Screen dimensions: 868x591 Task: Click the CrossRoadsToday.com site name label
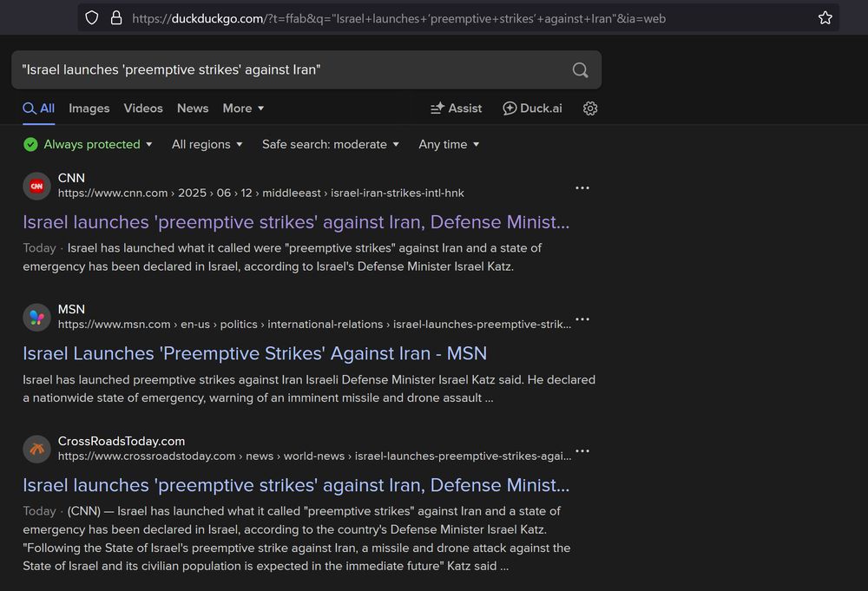click(x=122, y=441)
